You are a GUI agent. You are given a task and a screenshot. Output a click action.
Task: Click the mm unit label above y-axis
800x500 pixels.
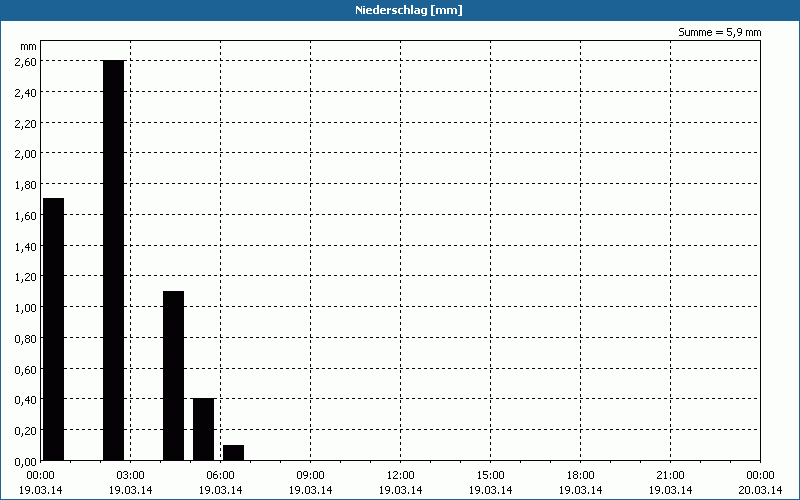pos(29,46)
